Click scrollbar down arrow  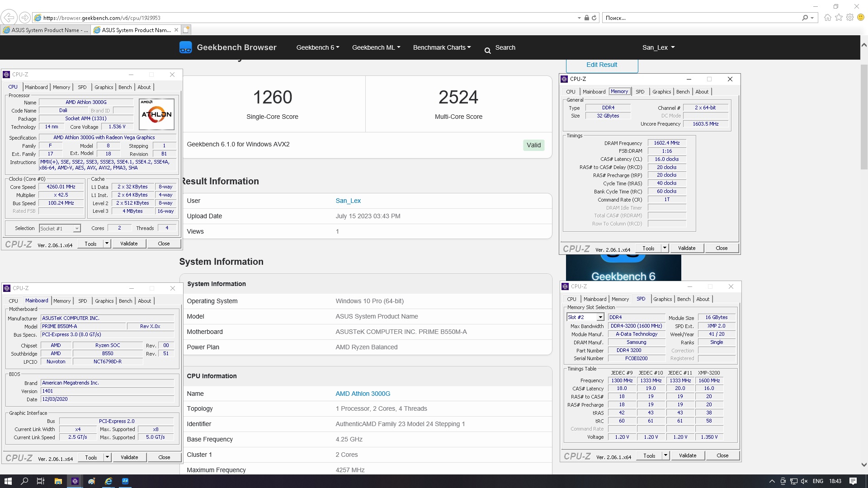pyautogui.click(x=864, y=465)
